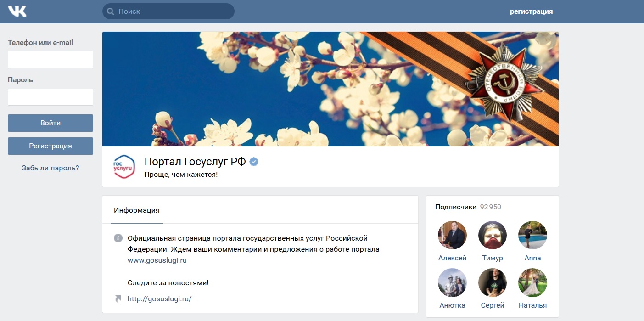Click the name Сергей under the avatar
This screenshot has height=321, width=644.
pos(493,305)
